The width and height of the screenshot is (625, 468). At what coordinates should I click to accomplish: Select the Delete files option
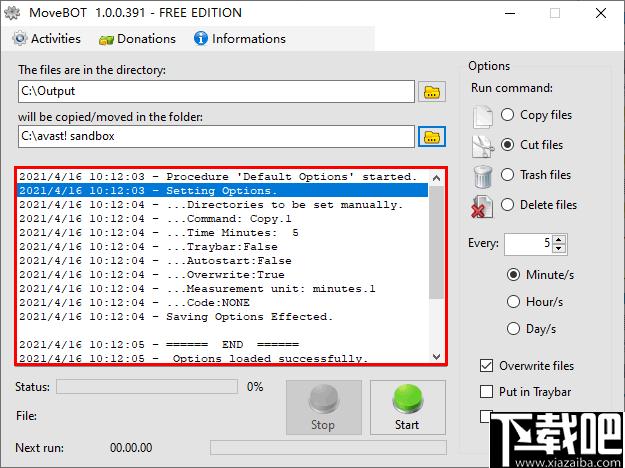(507, 205)
